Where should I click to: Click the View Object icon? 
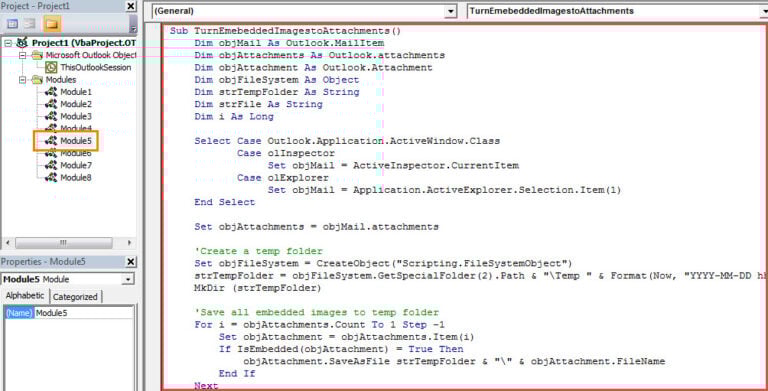pyautogui.click(x=30, y=24)
